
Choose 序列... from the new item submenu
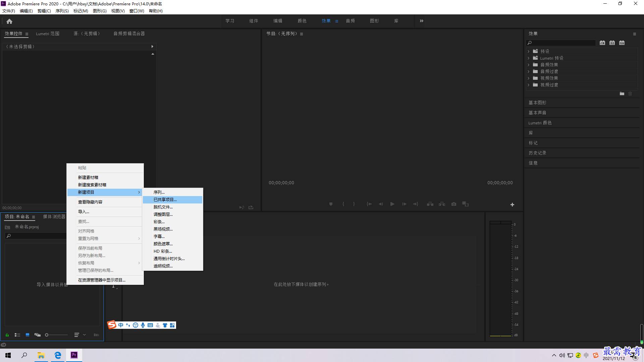(172, 192)
